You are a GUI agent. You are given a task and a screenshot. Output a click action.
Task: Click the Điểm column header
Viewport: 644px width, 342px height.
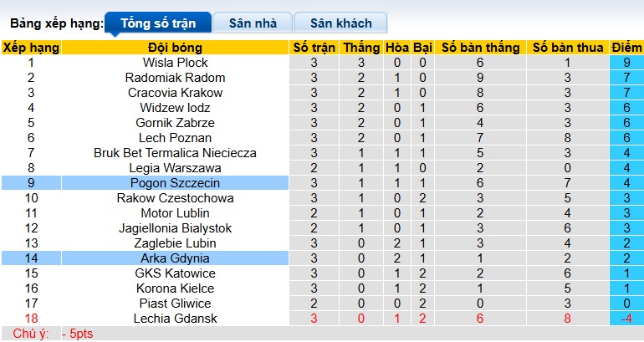pos(626,48)
